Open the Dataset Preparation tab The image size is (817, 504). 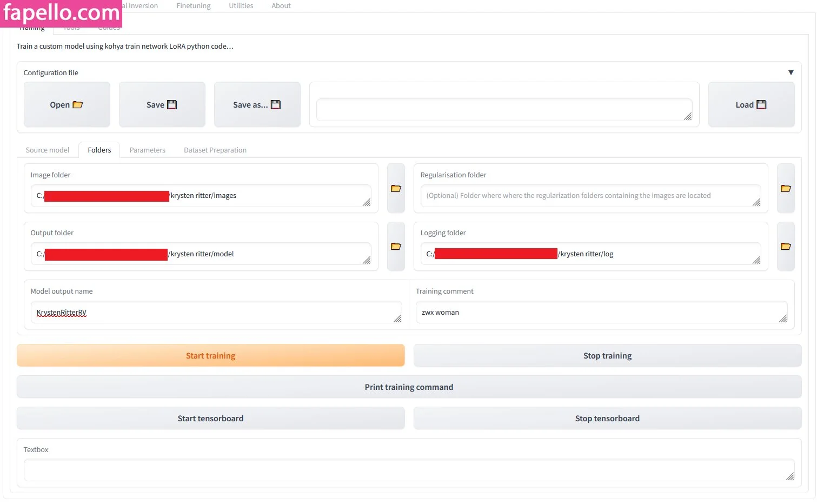[x=215, y=150]
